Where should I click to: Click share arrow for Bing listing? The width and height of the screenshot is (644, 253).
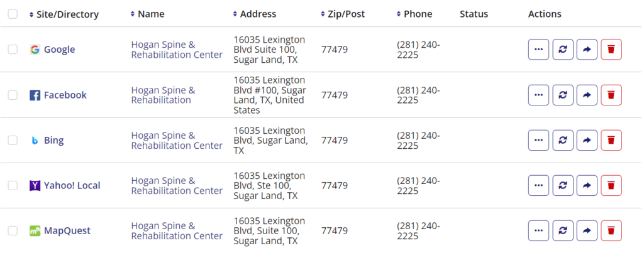click(587, 140)
